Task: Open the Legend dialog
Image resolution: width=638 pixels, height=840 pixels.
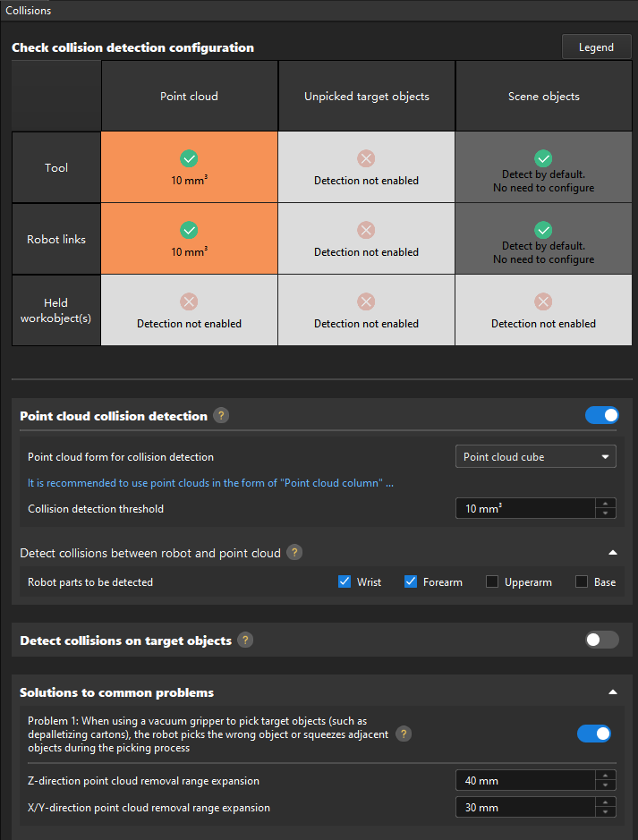Action: point(596,47)
